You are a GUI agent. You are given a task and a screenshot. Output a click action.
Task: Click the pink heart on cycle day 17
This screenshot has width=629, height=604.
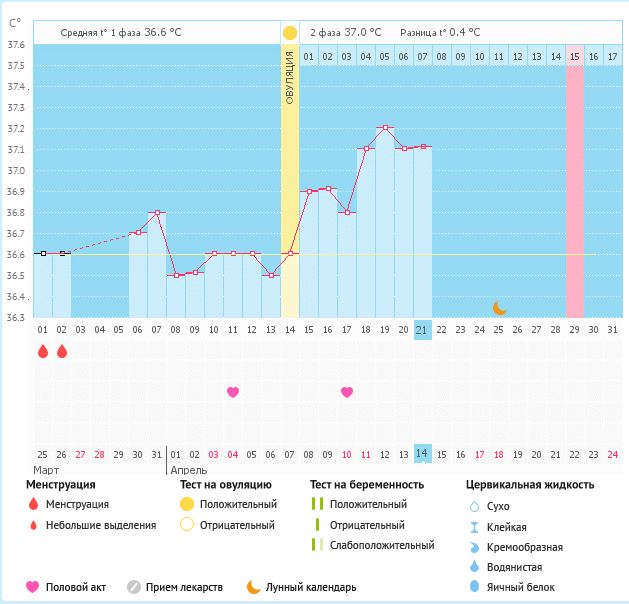(347, 392)
